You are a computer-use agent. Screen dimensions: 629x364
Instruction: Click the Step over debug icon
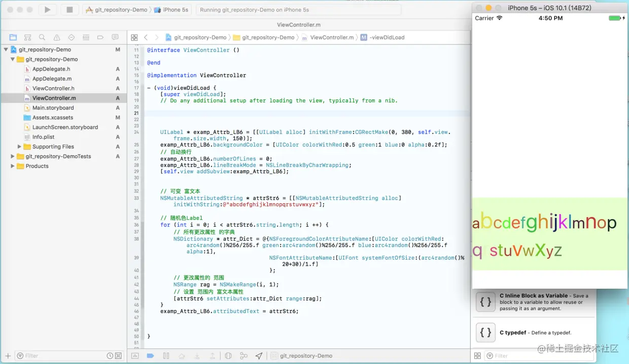(x=182, y=356)
